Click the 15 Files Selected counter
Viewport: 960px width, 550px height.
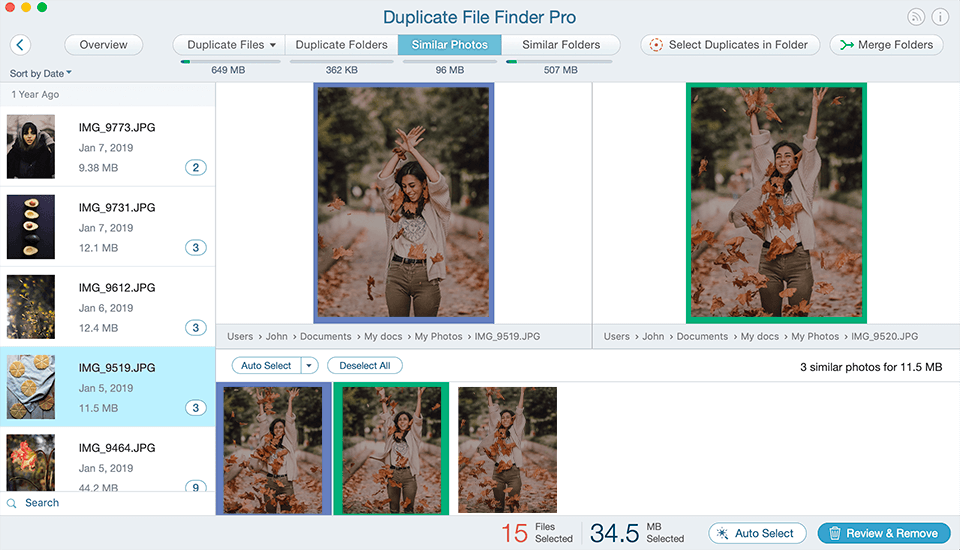click(x=537, y=533)
